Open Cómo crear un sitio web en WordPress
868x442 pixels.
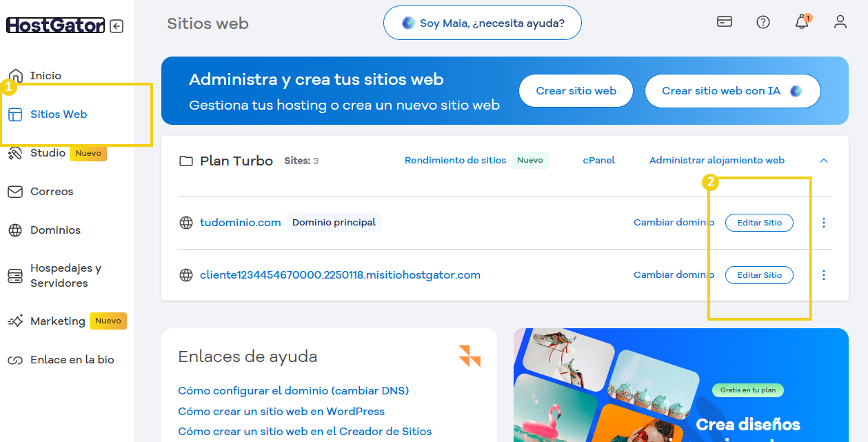pyautogui.click(x=281, y=412)
